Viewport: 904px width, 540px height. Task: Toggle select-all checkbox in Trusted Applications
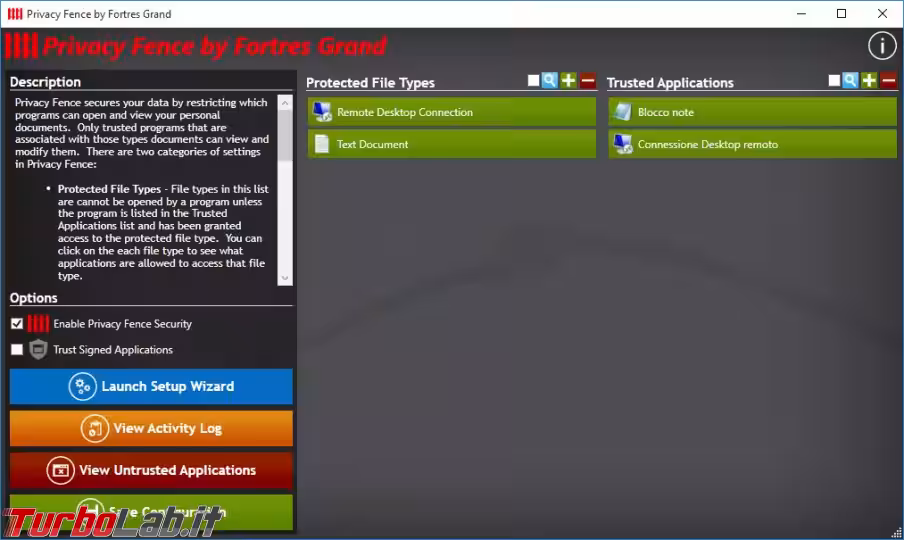pyautogui.click(x=834, y=81)
